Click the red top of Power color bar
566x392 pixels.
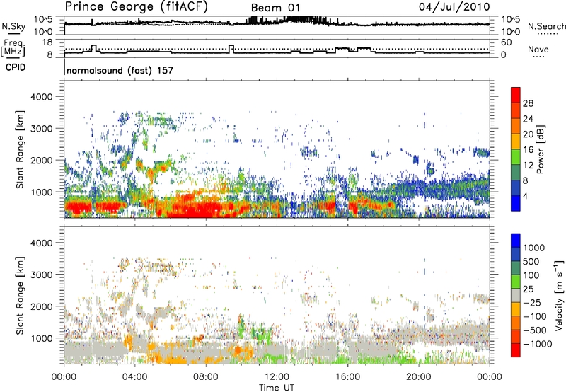[516, 95]
